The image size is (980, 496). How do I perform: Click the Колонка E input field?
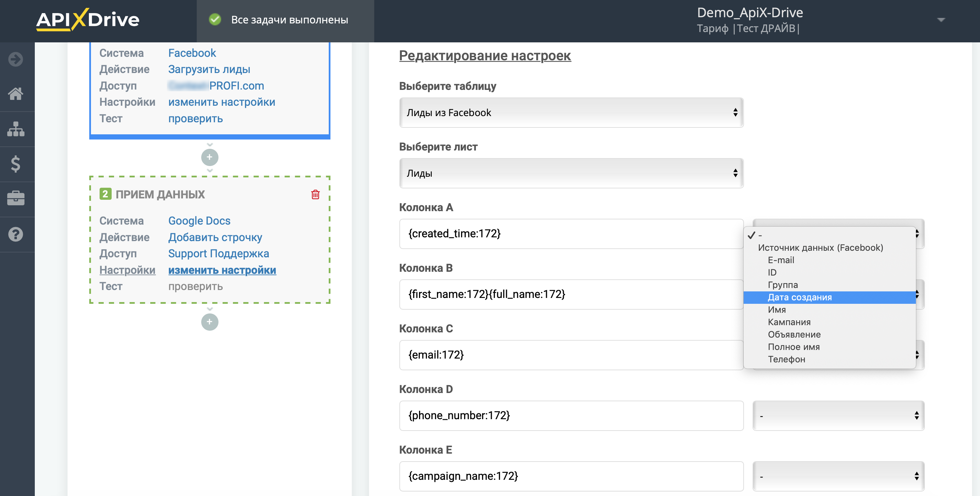(x=571, y=476)
